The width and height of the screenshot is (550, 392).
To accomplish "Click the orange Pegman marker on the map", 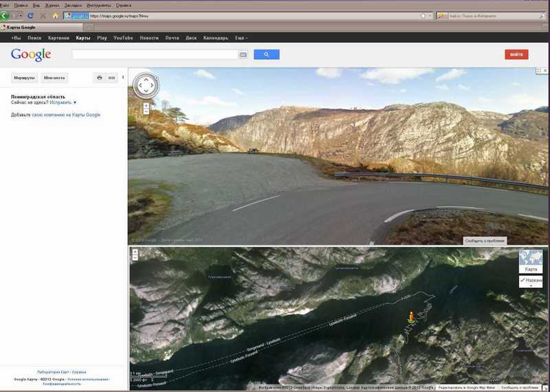I will click(411, 317).
